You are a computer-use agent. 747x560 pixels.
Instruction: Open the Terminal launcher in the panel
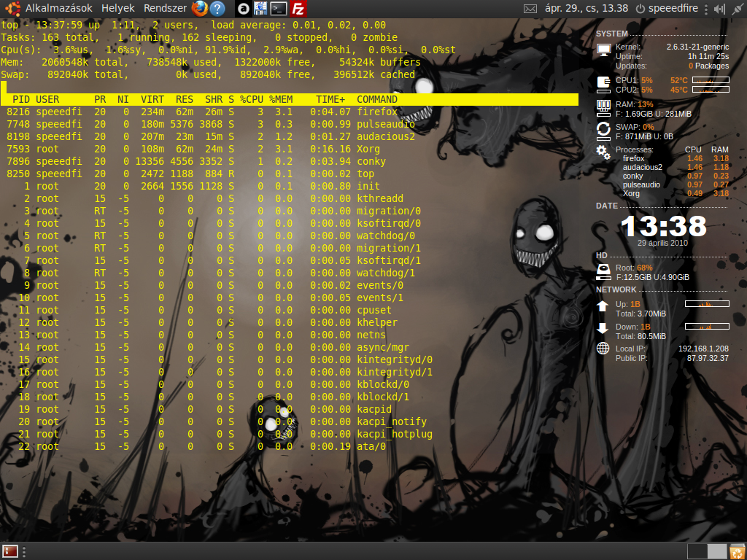(279, 8)
